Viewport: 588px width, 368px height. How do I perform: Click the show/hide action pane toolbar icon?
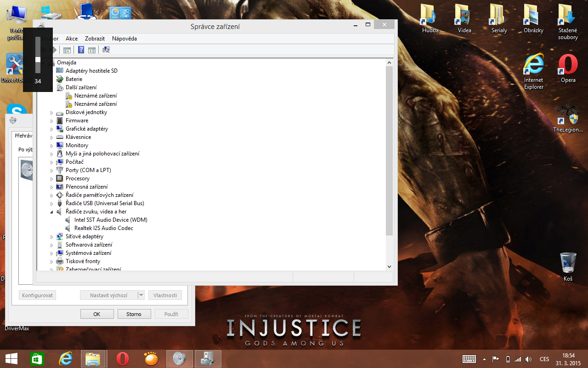click(92, 50)
